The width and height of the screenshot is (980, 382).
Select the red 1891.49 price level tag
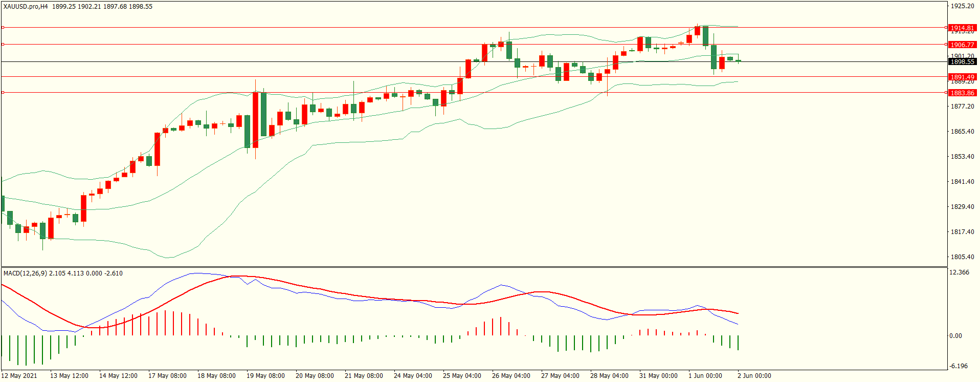[962, 77]
